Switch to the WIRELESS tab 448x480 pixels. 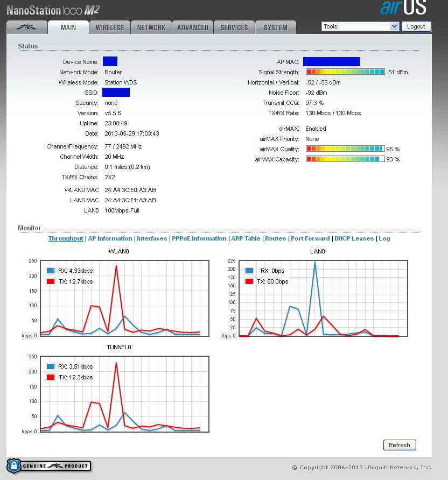tap(110, 27)
